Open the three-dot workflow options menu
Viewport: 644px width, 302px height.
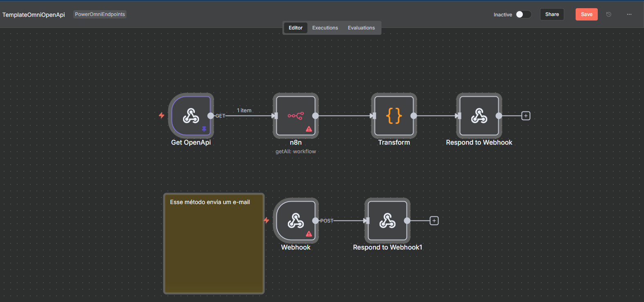(629, 14)
